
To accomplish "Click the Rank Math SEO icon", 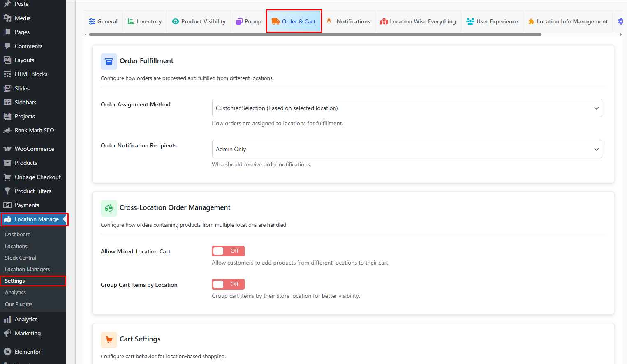I will 7,130.
